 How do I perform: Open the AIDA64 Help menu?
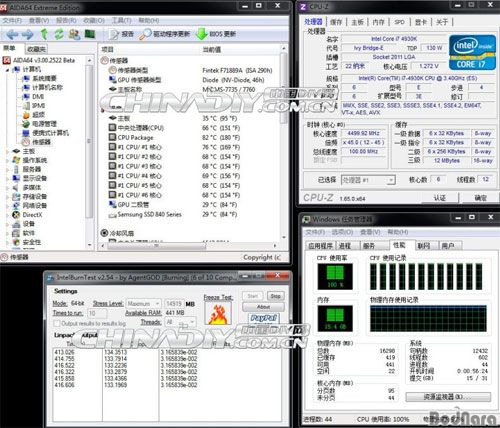[x=149, y=21]
